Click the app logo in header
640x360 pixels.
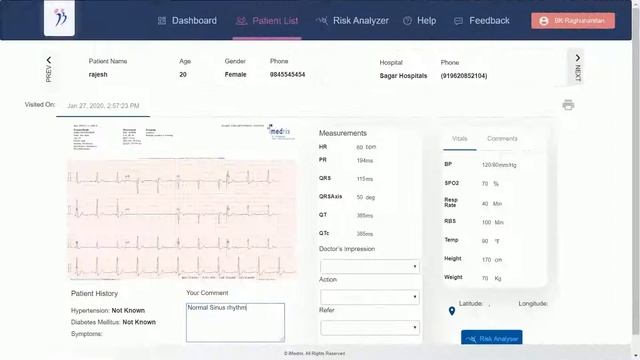(59, 18)
